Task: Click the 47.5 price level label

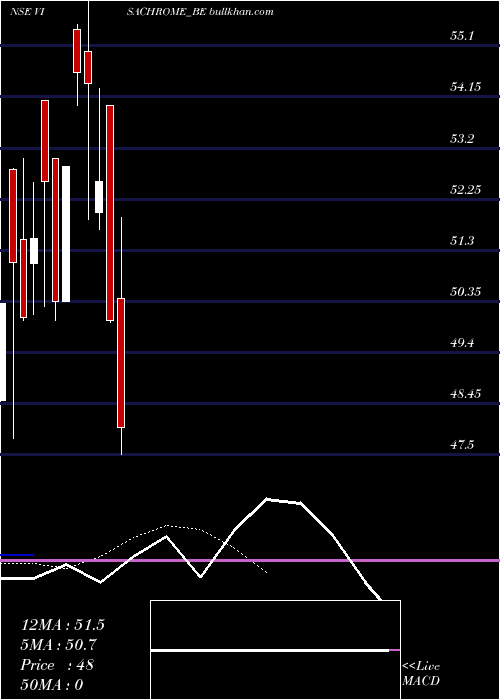Action: 462,445
